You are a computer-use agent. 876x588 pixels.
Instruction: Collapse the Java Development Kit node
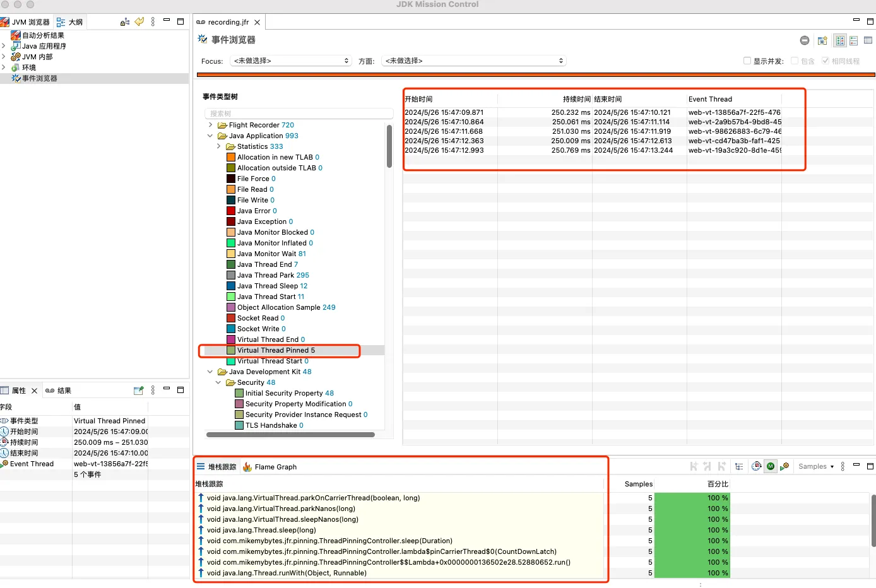210,372
